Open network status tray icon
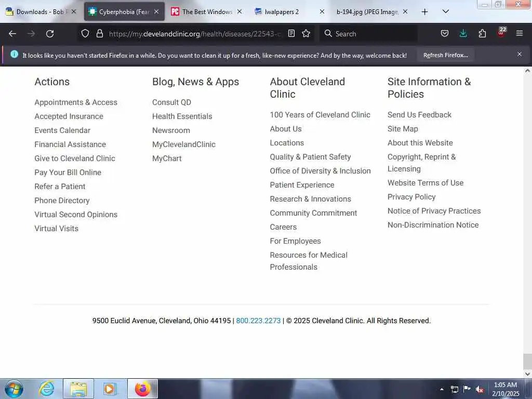 pos(454,389)
